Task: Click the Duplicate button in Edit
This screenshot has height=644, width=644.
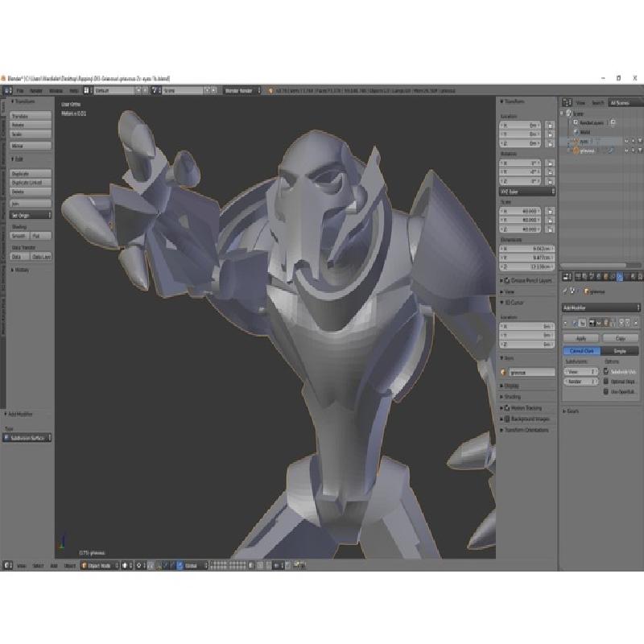Action: point(20,173)
